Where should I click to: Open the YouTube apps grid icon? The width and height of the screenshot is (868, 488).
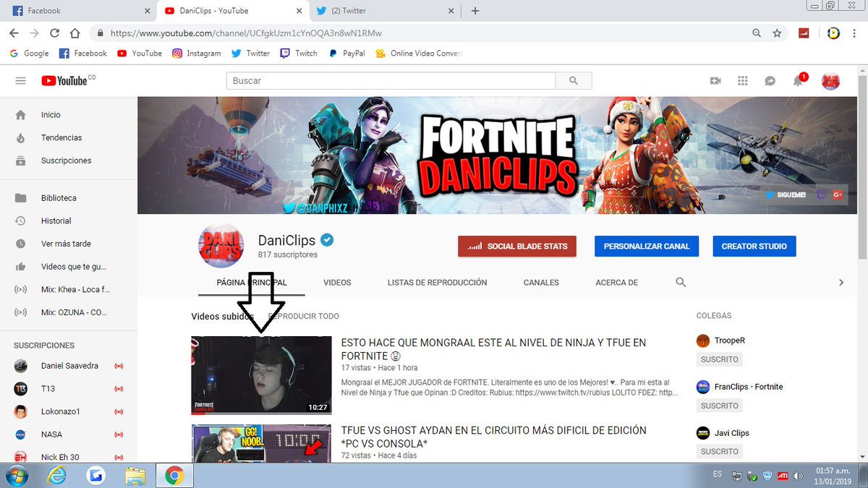743,81
